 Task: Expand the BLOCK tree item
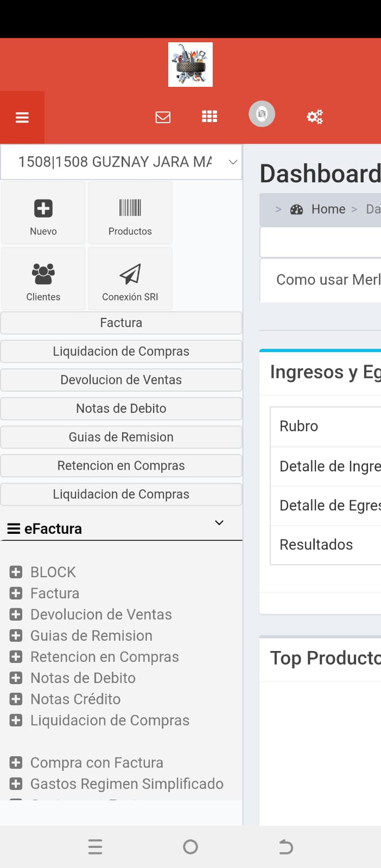(16, 572)
